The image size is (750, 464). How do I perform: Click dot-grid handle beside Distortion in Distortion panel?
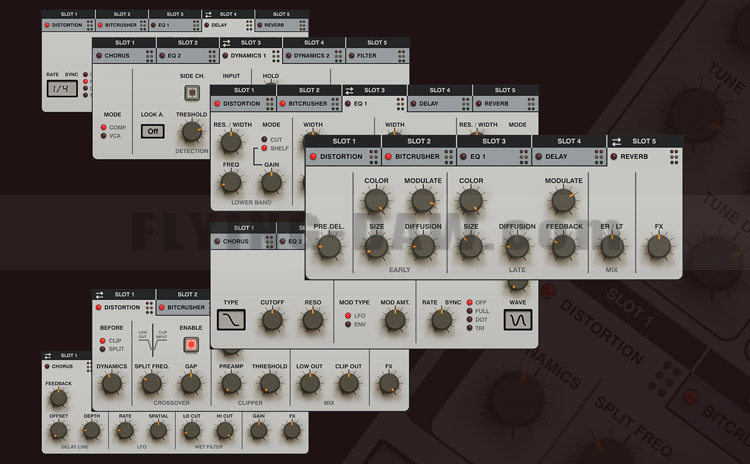coord(150,308)
